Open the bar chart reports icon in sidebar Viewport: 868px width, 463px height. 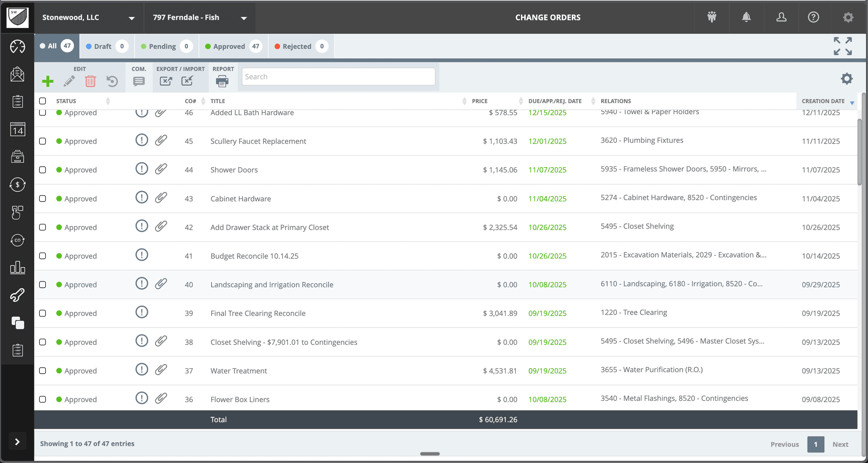pos(17,267)
